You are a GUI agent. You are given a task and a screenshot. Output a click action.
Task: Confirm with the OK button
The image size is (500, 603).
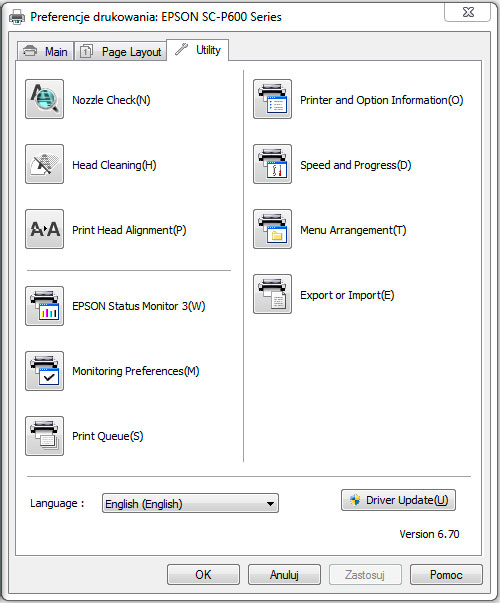coord(203,575)
